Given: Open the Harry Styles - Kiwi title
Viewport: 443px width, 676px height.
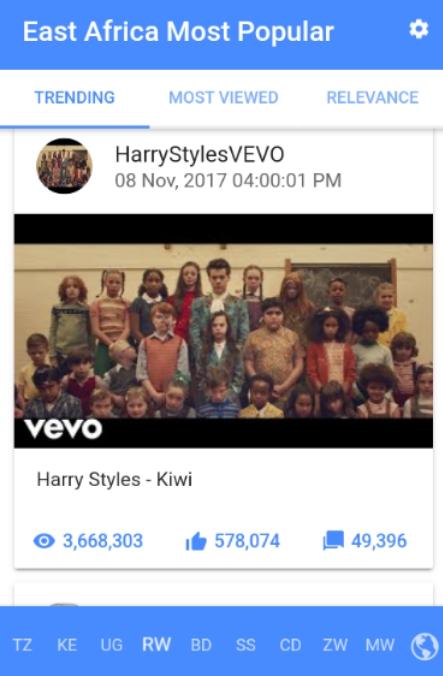Looking at the screenshot, I should pyautogui.click(x=114, y=479).
